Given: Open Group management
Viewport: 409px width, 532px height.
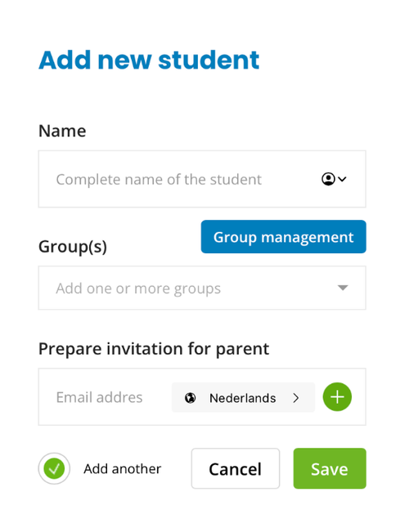Looking at the screenshot, I should (283, 236).
